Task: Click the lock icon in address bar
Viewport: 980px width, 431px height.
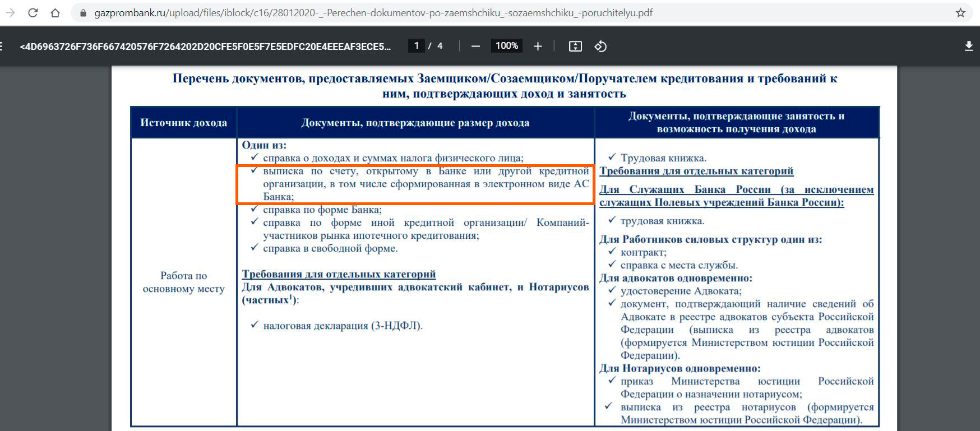Action: click(84, 13)
